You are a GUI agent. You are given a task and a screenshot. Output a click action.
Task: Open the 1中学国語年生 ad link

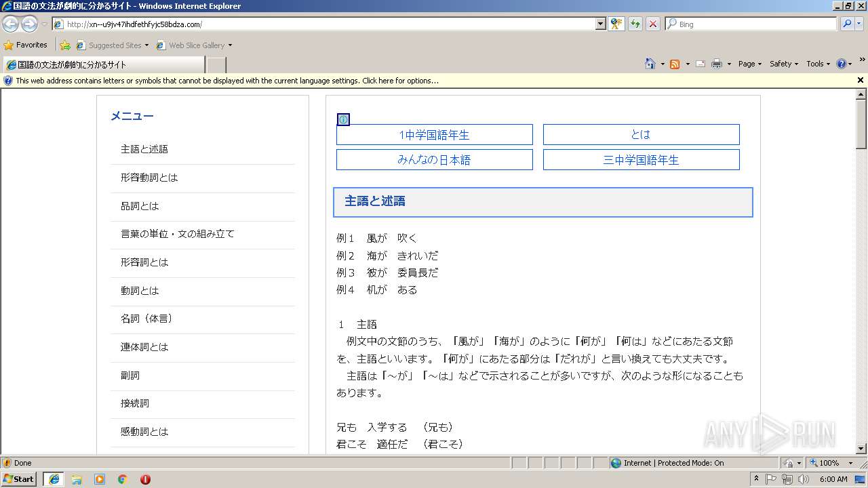(435, 134)
